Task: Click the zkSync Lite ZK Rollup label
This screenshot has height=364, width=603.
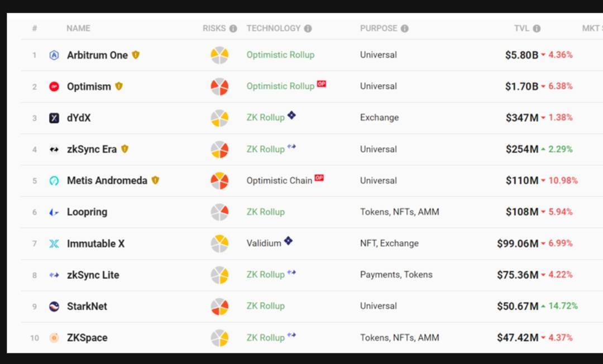Action: (266, 275)
